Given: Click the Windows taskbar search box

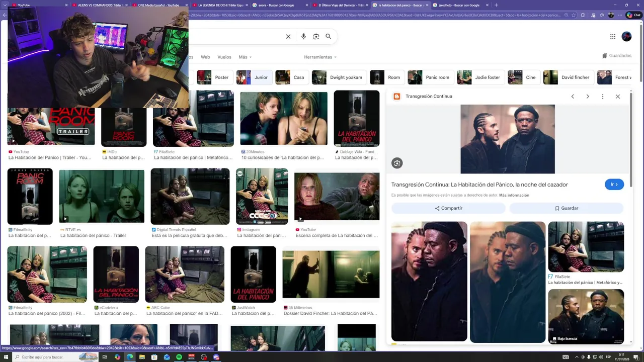Looking at the screenshot, I should (55, 357).
